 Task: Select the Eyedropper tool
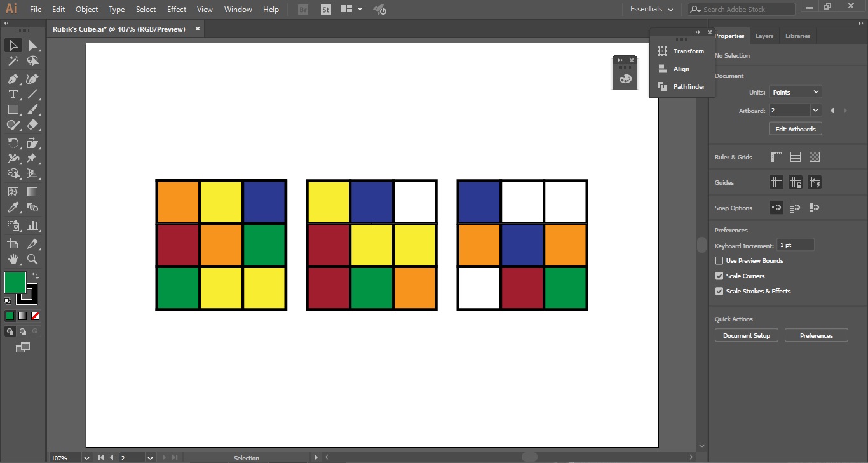coord(13,207)
